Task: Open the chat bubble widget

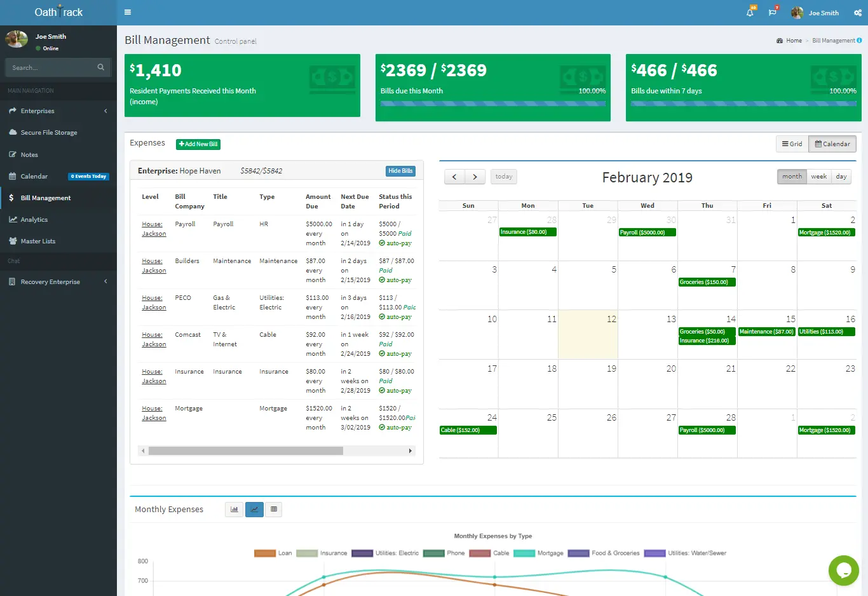Action: [x=844, y=570]
